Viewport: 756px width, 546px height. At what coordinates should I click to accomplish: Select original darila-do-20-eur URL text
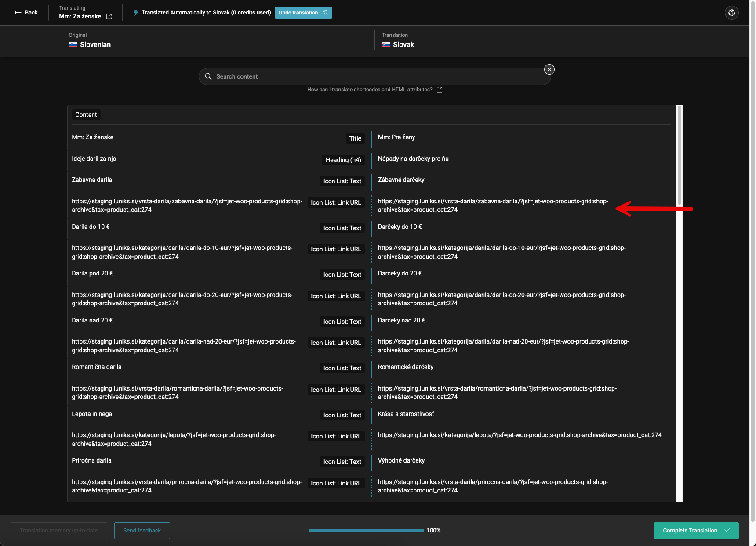click(182, 299)
